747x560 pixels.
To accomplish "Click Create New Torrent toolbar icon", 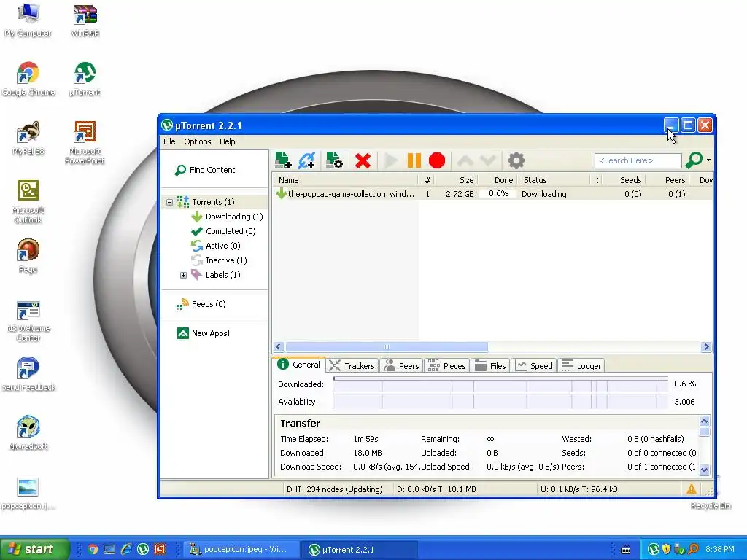I will [334, 160].
